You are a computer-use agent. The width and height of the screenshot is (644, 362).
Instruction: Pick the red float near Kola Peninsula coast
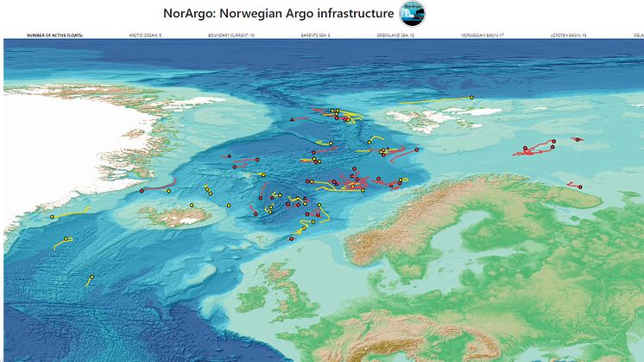(580, 187)
